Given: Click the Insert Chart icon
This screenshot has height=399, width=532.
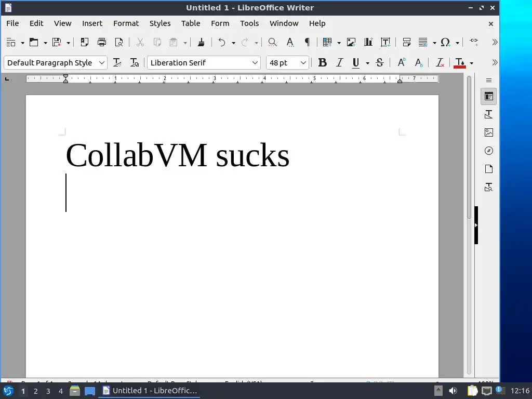Looking at the screenshot, I should [368, 42].
